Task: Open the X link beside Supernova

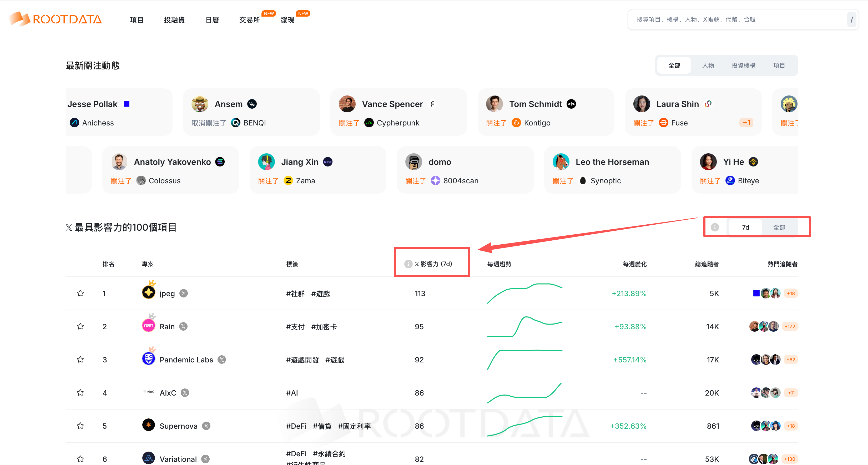Action: click(206, 426)
